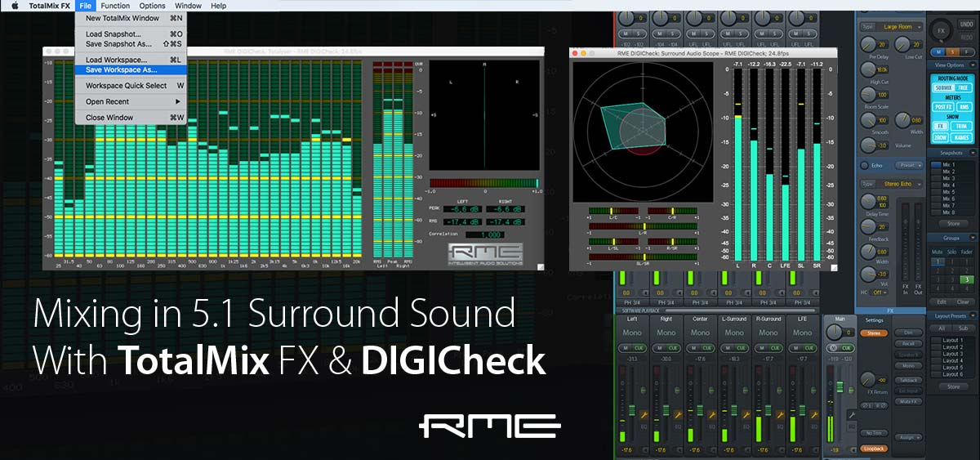Click EQ icon on Center channel
The width and height of the screenshot is (980, 460).
tap(714, 427)
